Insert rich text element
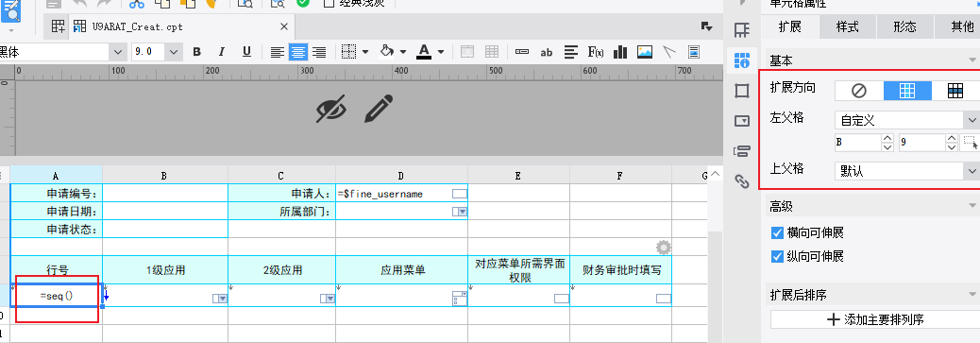The width and height of the screenshot is (980, 343). 570,52
